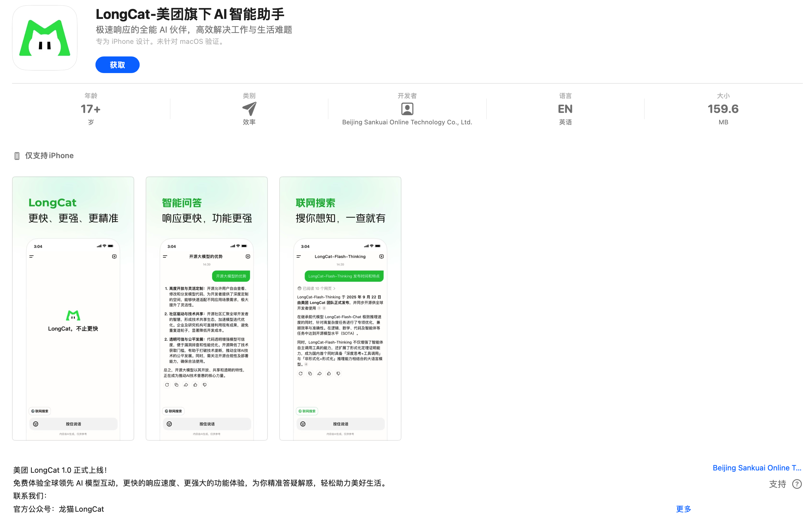Click the share/forward icon under the chat reply
Screen dimensions: 812x518
point(186,384)
